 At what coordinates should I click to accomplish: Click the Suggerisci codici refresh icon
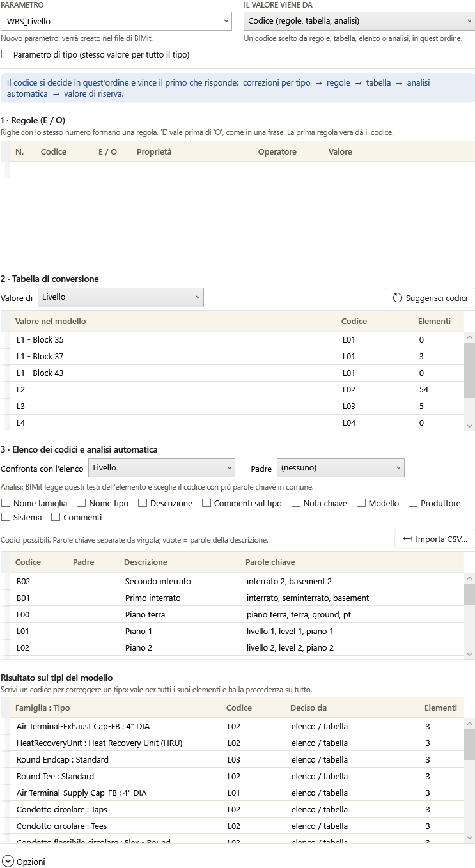[x=398, y=298]
